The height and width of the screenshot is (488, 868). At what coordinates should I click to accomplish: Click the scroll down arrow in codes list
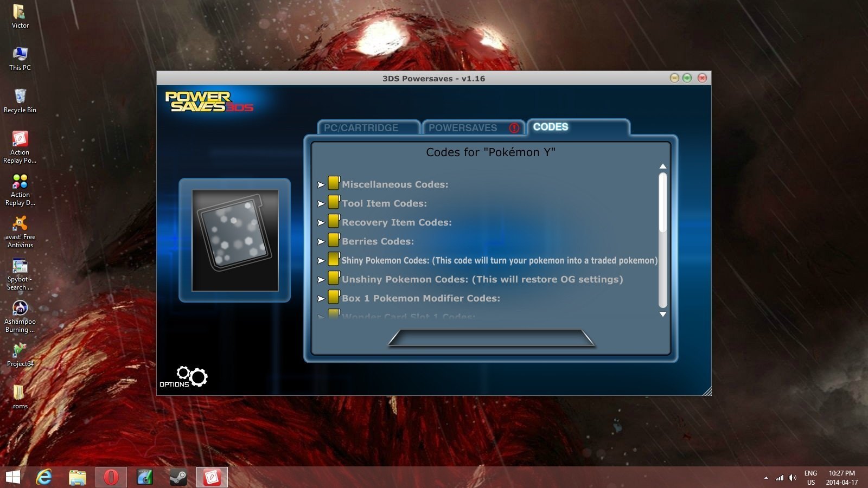[x=662, y=314]
